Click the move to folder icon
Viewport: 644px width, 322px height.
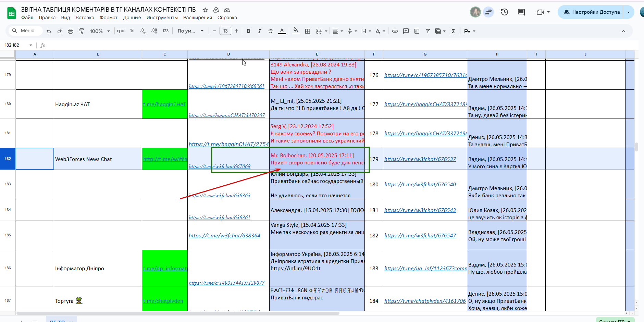point(216,10)
